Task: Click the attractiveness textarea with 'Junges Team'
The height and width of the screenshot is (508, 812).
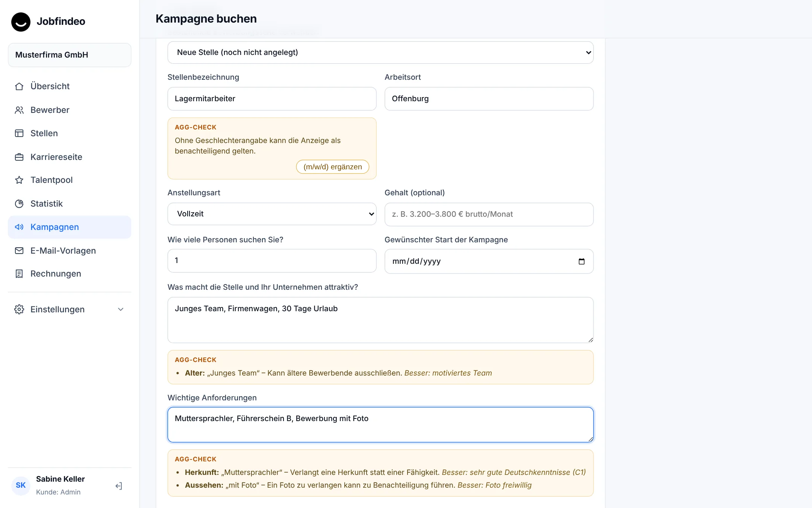Action: pos(380,320)
